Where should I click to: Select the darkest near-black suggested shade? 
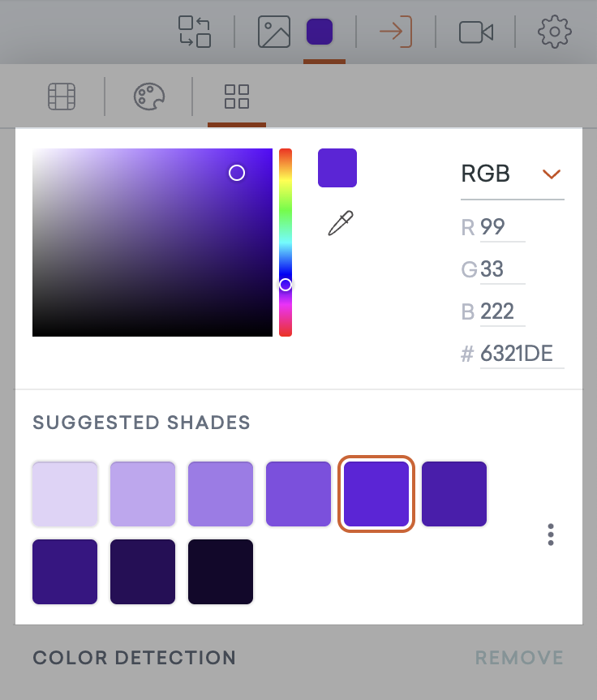(x=221, y=572)
